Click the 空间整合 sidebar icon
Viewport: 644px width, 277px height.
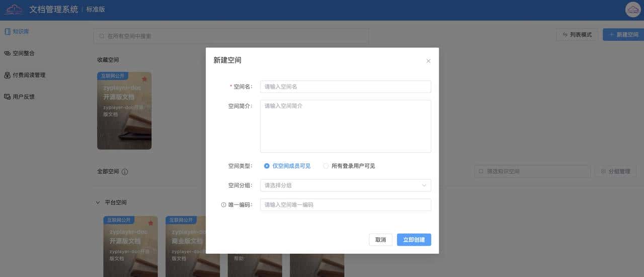[x=7, y=53]
